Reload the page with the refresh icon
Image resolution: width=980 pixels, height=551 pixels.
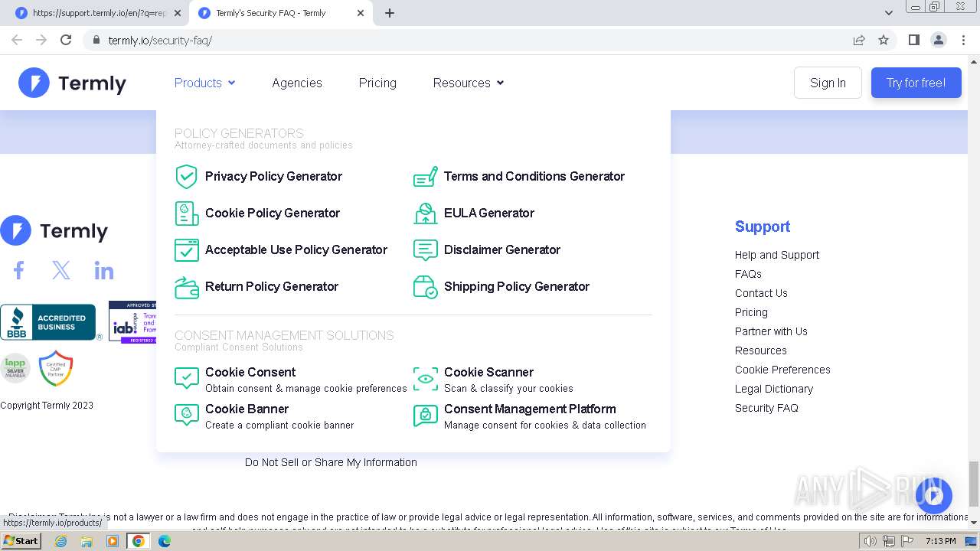(66, 40)
